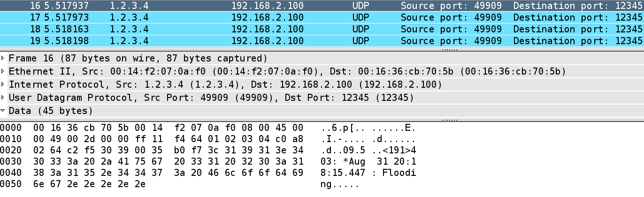
Task: Select packet 19 at time 5.518198
Action: point(188,41)
